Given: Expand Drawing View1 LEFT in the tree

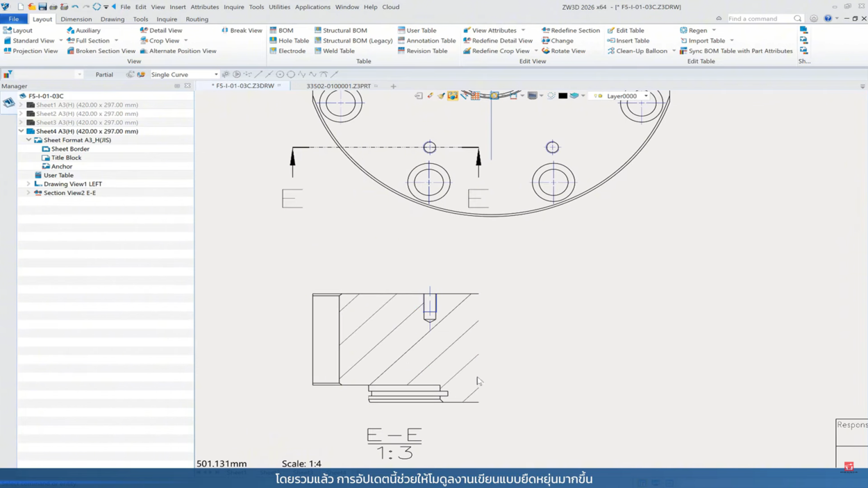Looking at the screenshot, I should pos(28,184).
